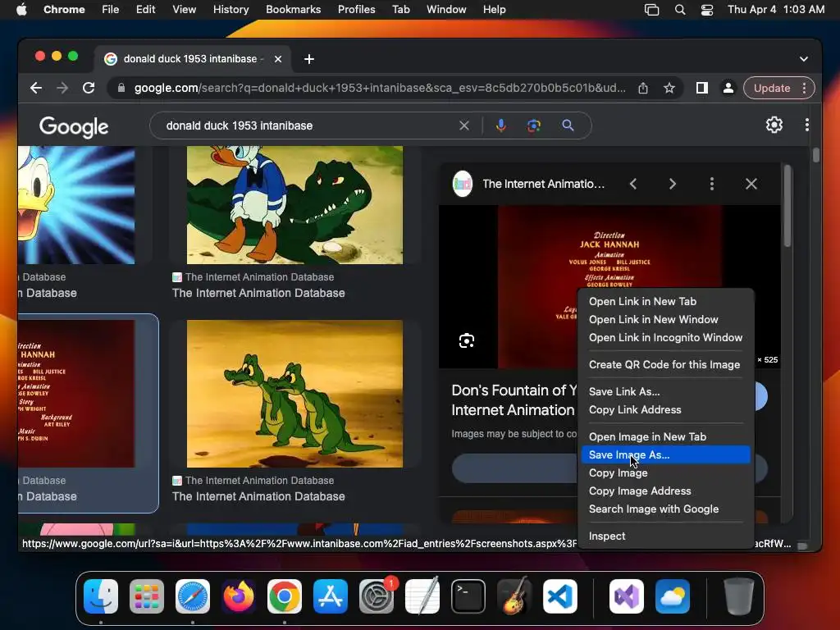Viewport: 840px width, 630px height.
Task: Open the Donald Duck and crocodile thumbnail
Action: (294, 204)
